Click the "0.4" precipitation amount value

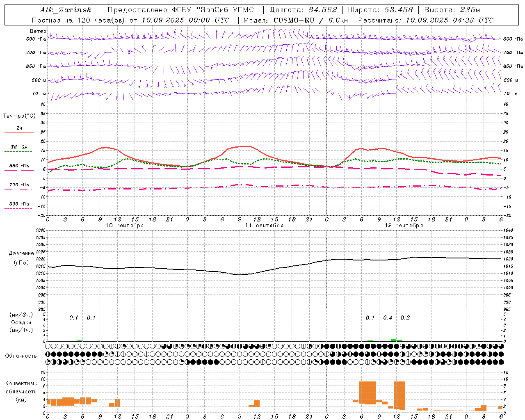(x=388, y=318)
